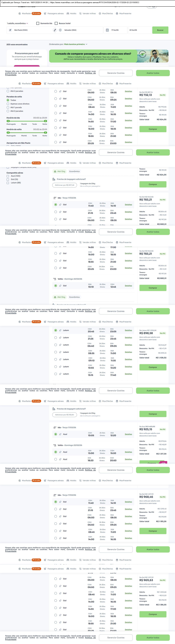Click pin icon of Latam 06:40 flight
175x644 pixels.
(x=60, y=345)
